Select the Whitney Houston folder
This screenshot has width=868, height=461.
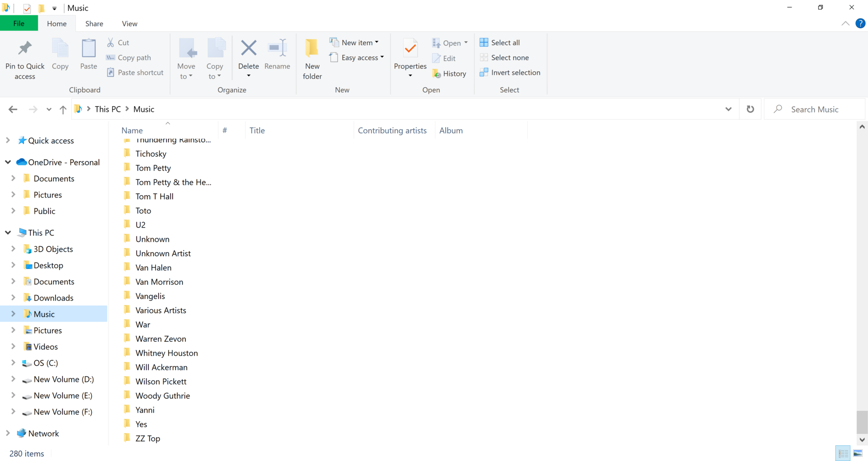(166, 353)
